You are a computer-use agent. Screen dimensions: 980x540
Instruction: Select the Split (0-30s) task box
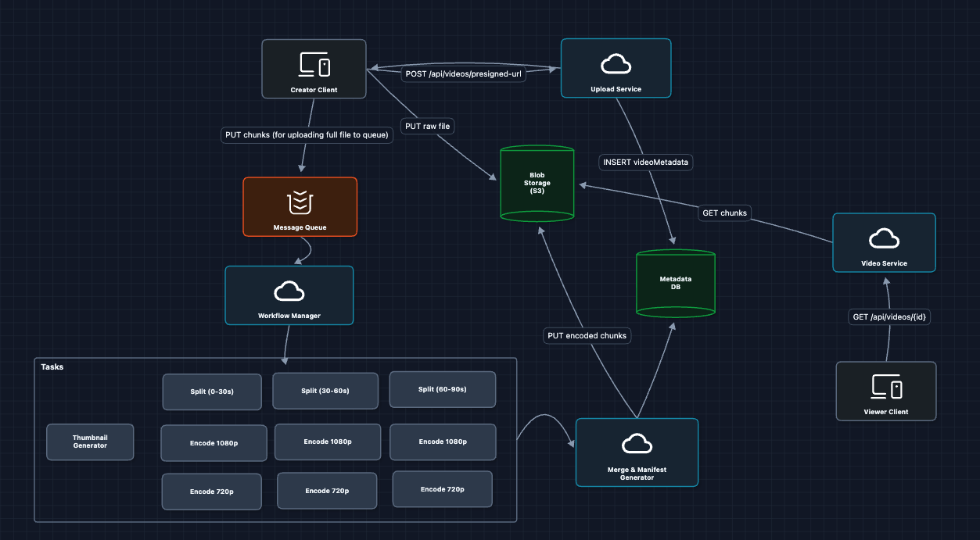[x=212, y=391]
